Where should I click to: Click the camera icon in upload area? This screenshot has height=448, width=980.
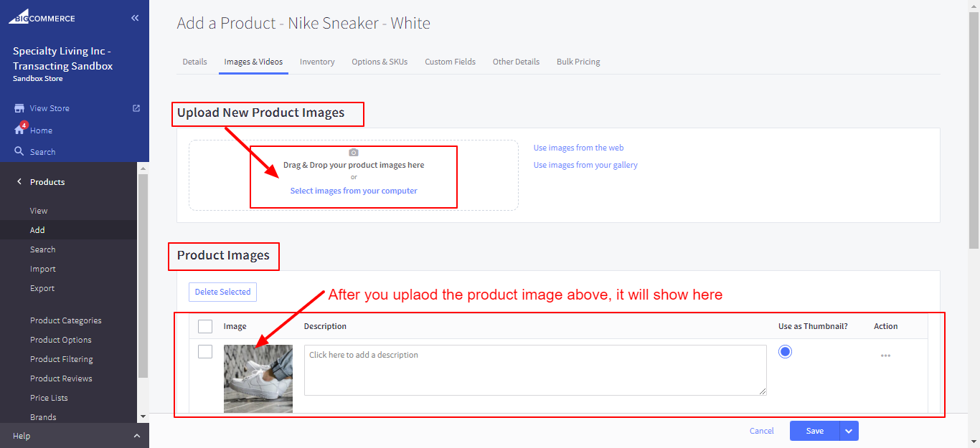[x=353, y=153]
